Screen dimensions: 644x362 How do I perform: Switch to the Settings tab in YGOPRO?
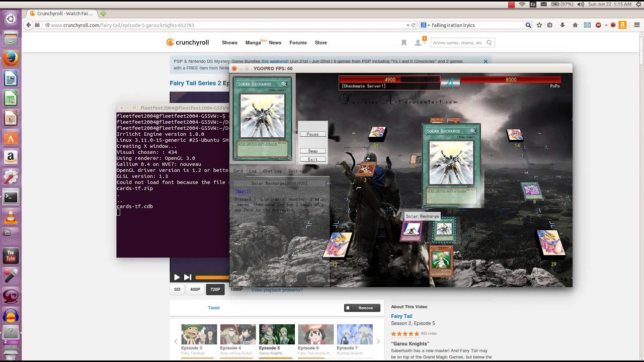coord(297,171)
